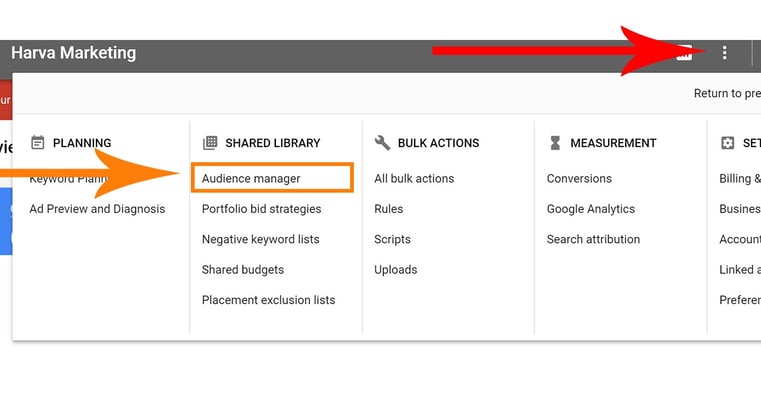Select Negative keyword lists

261,239
